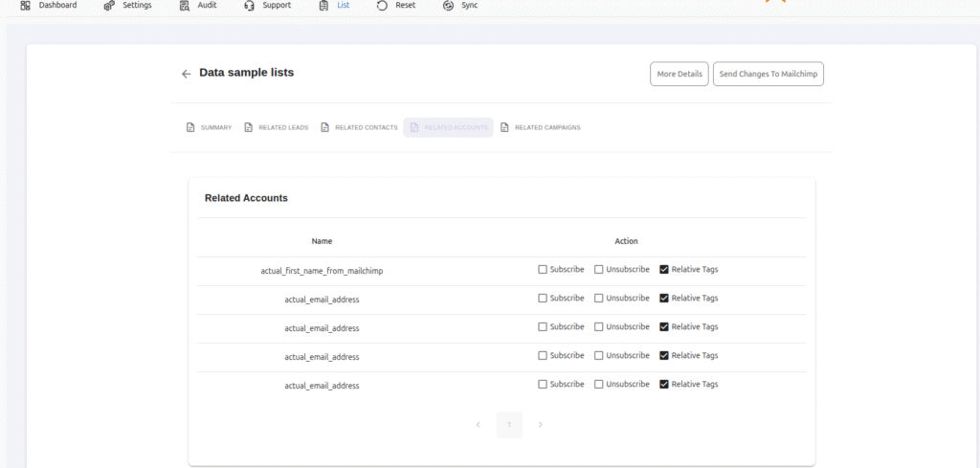This screenshot has height=468, width=980.
Task: Switch to the Related Campaigns tab
Action: [541, 127]
